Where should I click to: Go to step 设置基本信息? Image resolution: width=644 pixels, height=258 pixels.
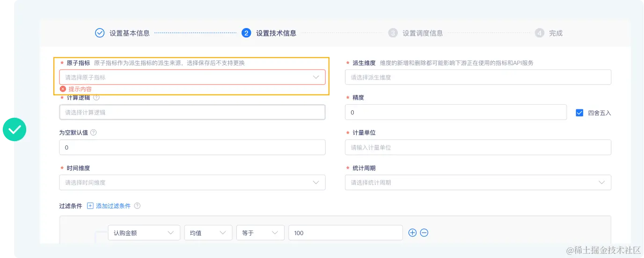pos(130,33)
